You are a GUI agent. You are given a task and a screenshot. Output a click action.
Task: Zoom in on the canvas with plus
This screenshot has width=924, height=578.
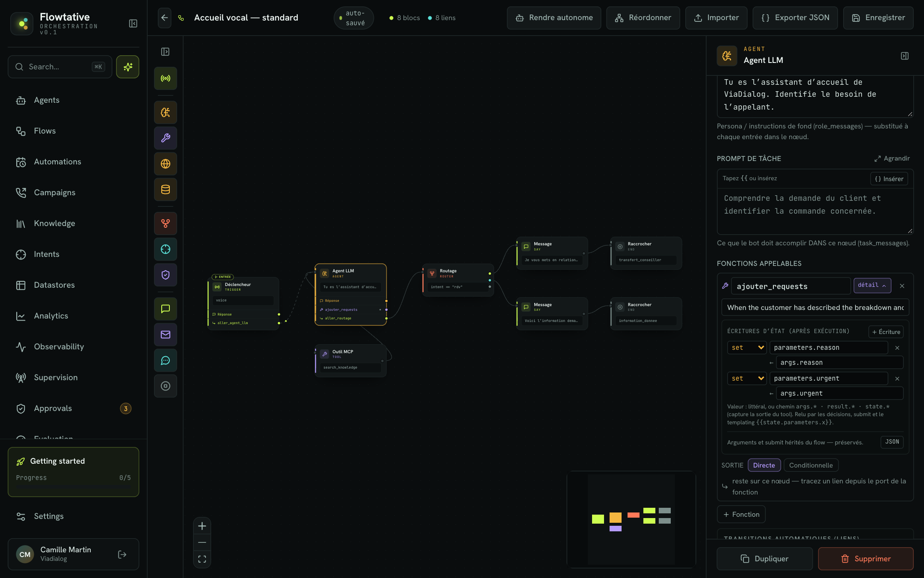pos(202,526)
